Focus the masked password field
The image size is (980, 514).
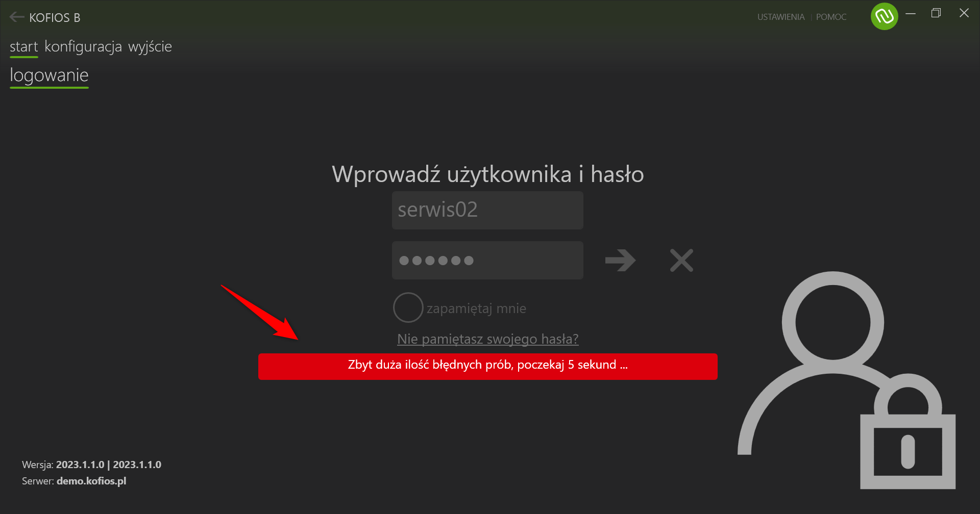point(487,260)
